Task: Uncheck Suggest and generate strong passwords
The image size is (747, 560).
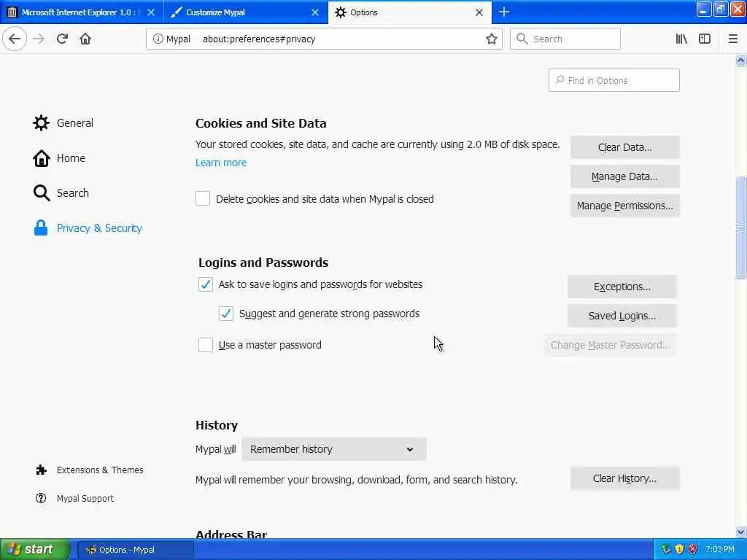Action: pos(226,314)
